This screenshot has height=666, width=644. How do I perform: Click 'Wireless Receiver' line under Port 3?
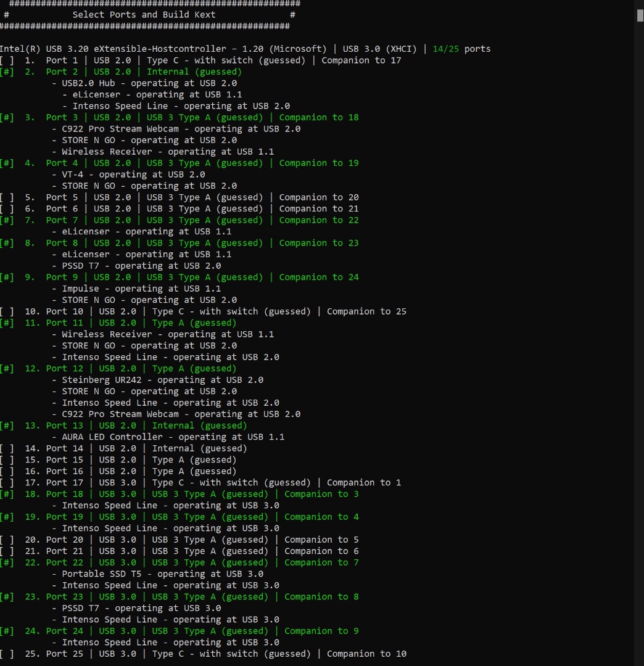tap(163, 152)
